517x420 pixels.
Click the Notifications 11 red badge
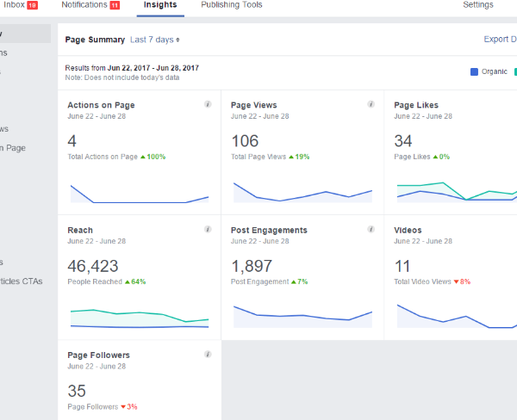click(115, 5)
